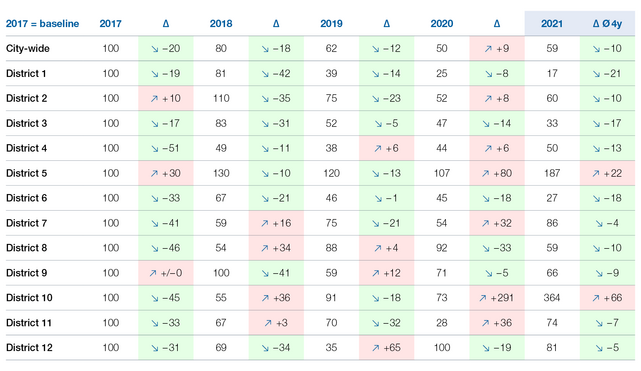641x371 pixels.
Task: Click the 187 value for District 5 in 2021
Action: pos(552,173)
